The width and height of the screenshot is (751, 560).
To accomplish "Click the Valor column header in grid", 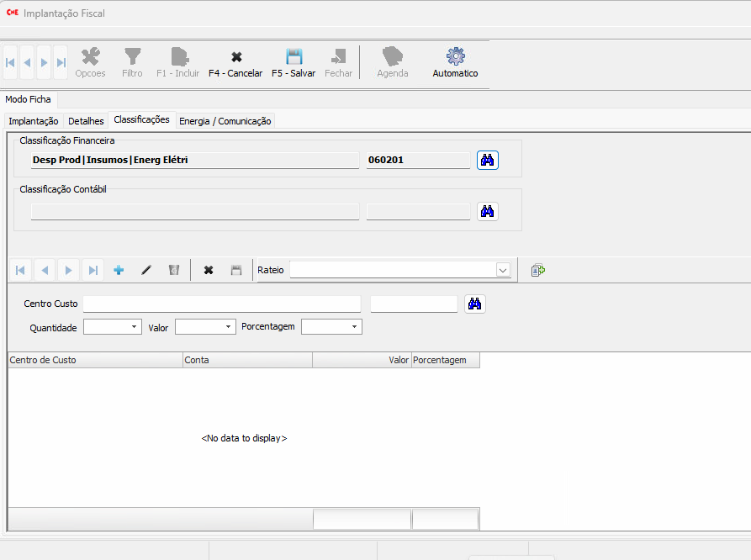I will pos(362,360).
